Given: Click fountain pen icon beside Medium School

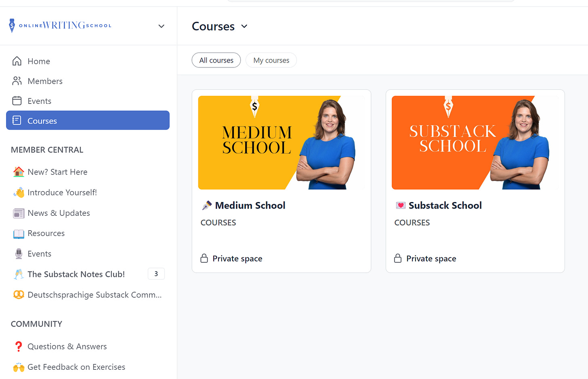Looking at the screenshot, I should [x=207, y=205].
